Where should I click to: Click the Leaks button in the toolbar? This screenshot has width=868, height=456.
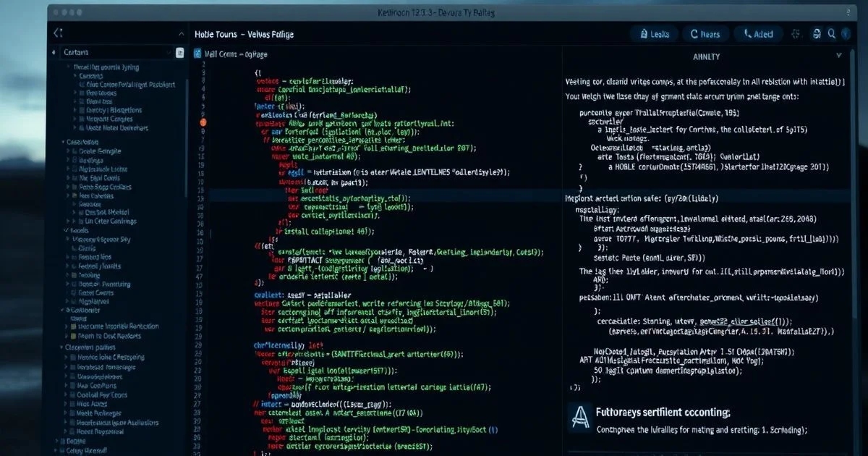pyautogui.click(x=655, y=34)
